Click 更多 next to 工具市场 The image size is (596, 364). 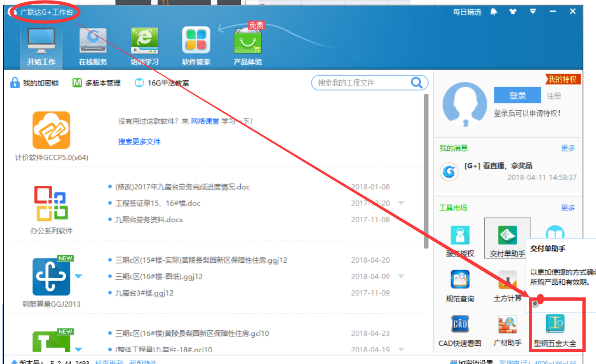[x=568, y=208]
